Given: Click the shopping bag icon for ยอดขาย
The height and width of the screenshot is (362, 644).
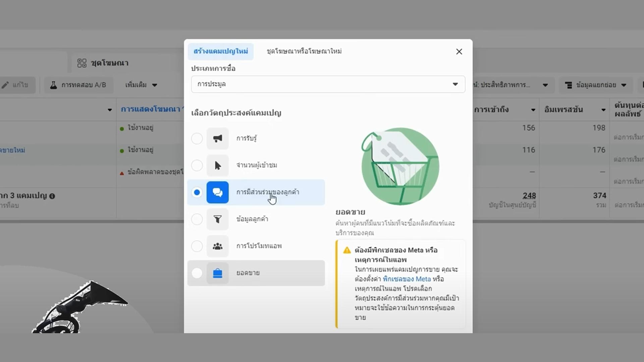Looking at the screenshot, I should coord(217,273).
